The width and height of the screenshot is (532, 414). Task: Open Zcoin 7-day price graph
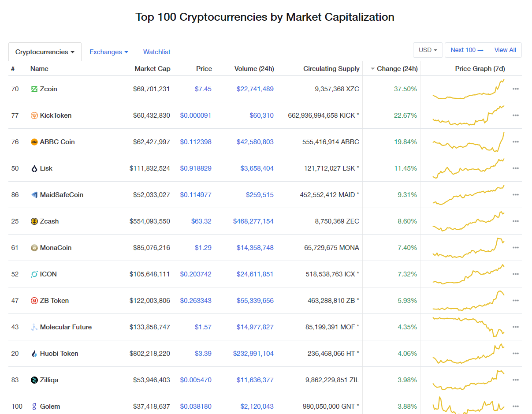click(469, 89)
